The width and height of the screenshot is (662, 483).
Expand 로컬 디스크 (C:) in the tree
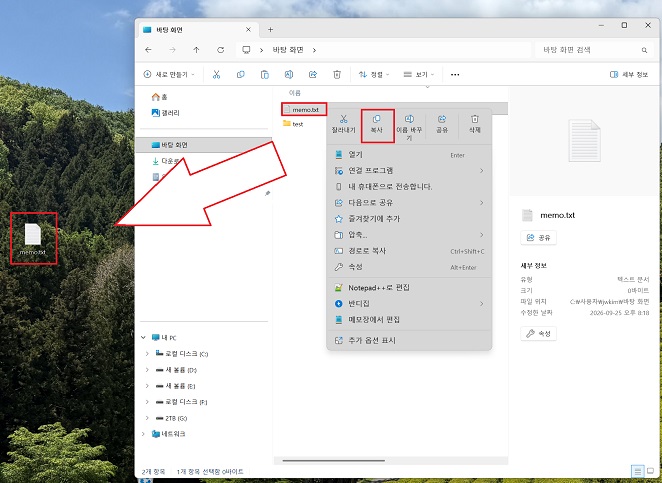(147, 353)
